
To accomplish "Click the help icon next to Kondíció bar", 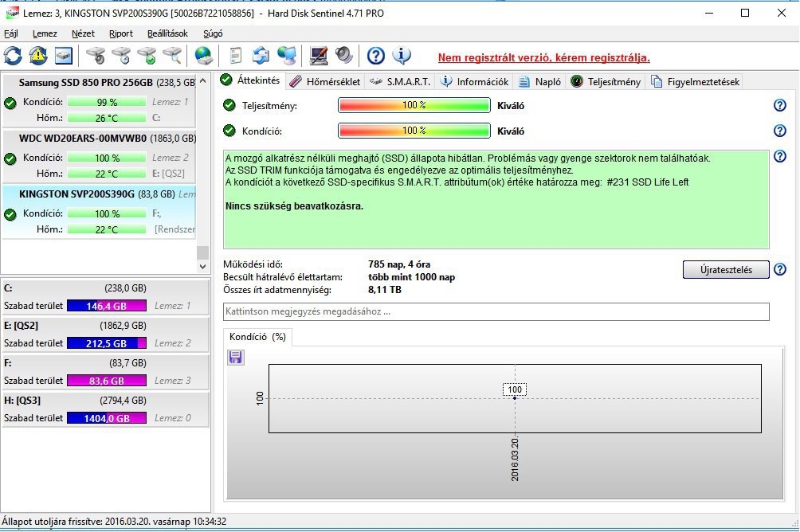I will 779,131.
